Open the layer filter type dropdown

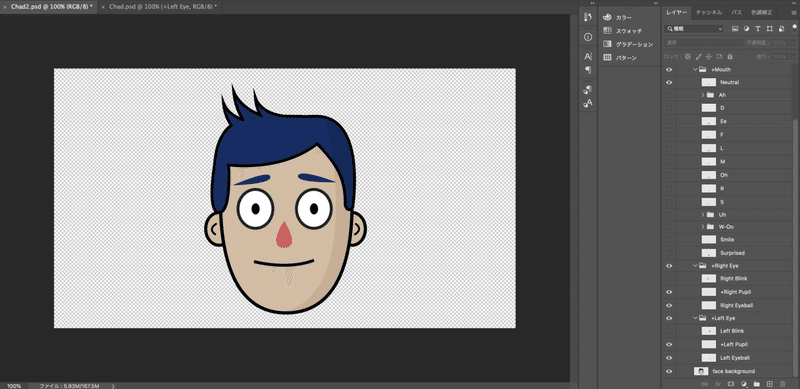[694, 29]
